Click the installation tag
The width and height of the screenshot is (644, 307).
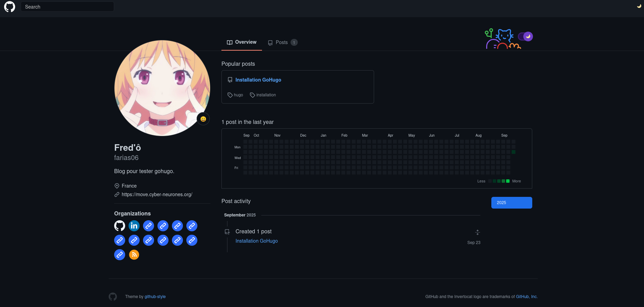(263, 95)
